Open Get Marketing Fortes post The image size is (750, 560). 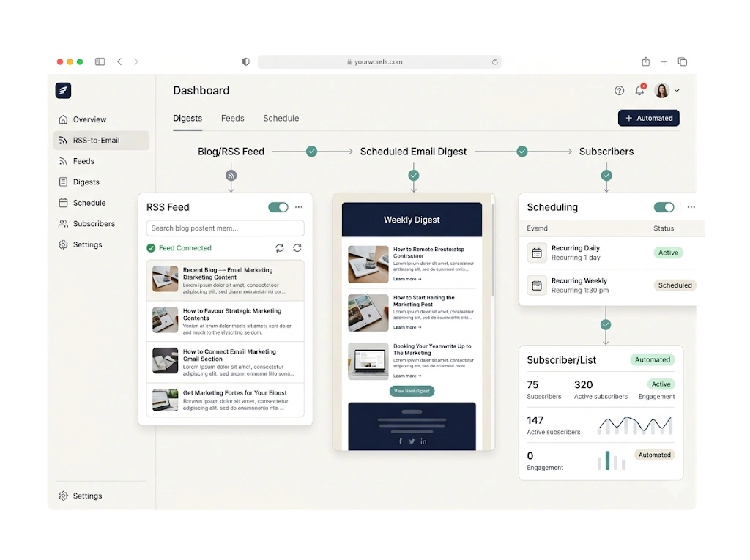pyautogui.click(x=226, y=400)
